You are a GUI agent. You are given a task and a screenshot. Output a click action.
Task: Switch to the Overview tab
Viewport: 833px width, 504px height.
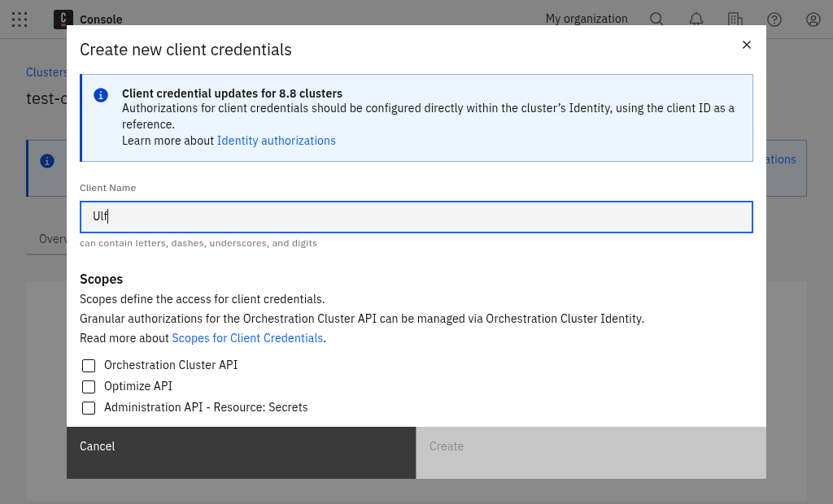[x=55, y=239]
